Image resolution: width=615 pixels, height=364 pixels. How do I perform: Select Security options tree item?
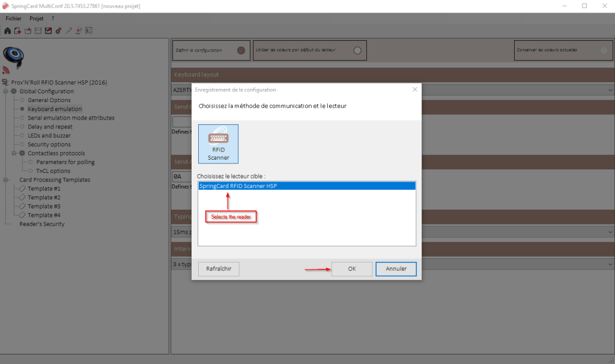pyautogui.click(x=49, y=144)
